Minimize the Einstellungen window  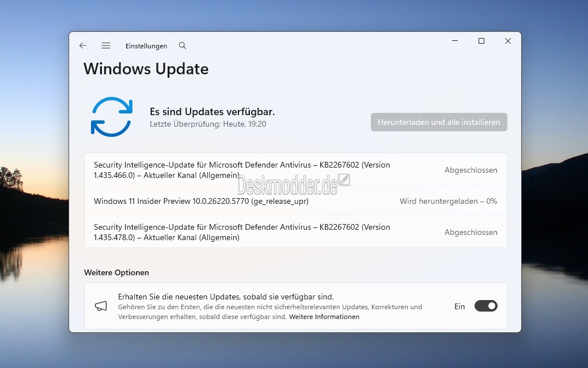coord(455,40)
